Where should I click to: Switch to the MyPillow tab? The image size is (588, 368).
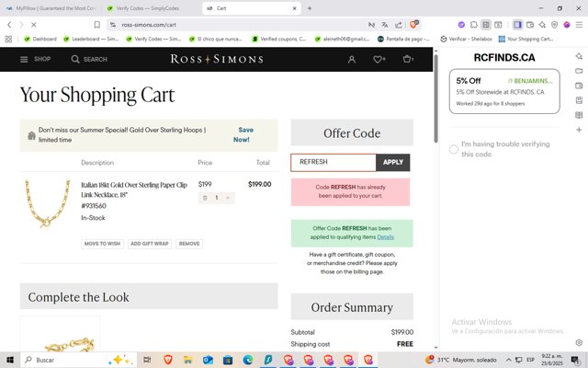click(x=51, y=8)
